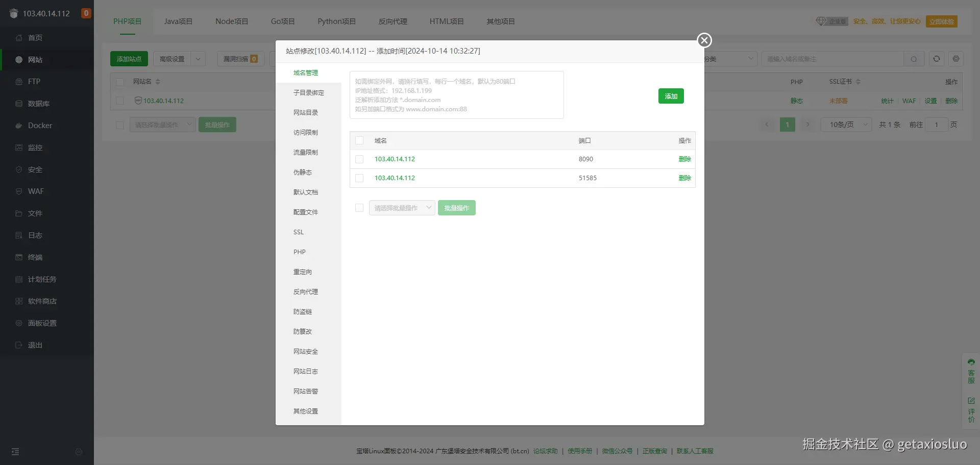The height and width of the screenshot is (465, 980).
Task: Click the database sidebar icon
Action: click(x=19, y=104)
